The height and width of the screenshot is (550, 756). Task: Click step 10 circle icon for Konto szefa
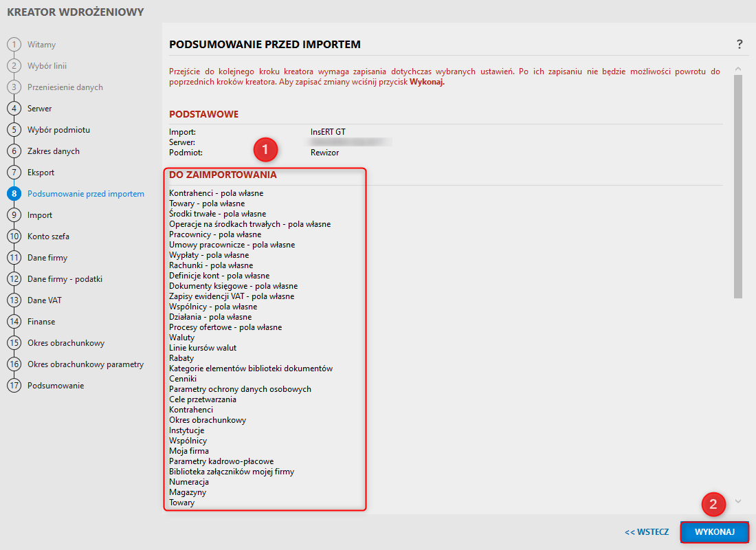click(x=14, y=236)
